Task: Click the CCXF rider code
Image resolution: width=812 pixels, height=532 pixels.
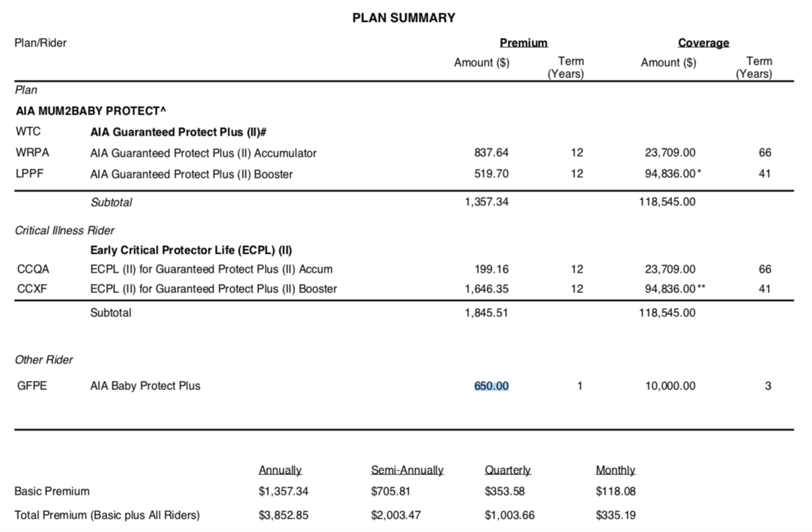Action: [x=32, y=289]
